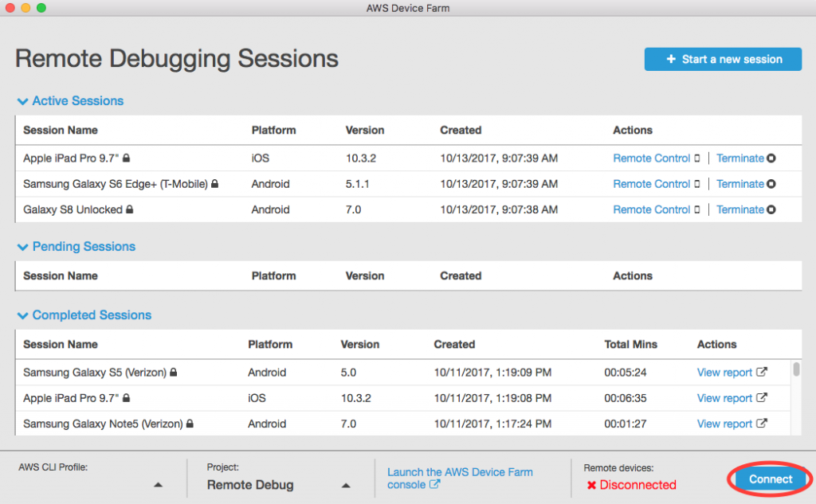Click external link icon in Galaxy S5 report row

[x=761, y=372]
